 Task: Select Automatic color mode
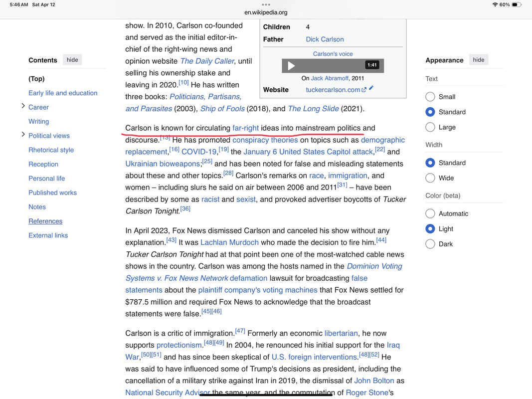(430, 214)
